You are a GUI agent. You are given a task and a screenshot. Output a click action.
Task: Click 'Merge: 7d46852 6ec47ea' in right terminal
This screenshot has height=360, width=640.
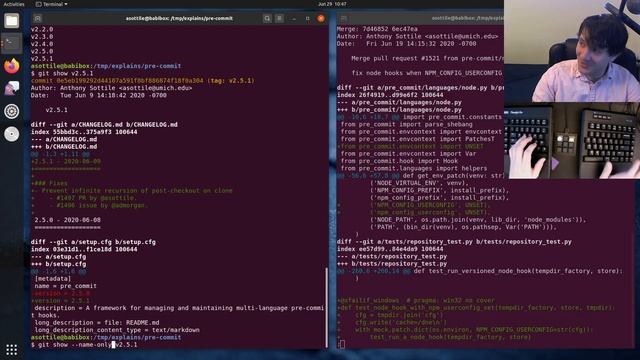tap(377, 29)
